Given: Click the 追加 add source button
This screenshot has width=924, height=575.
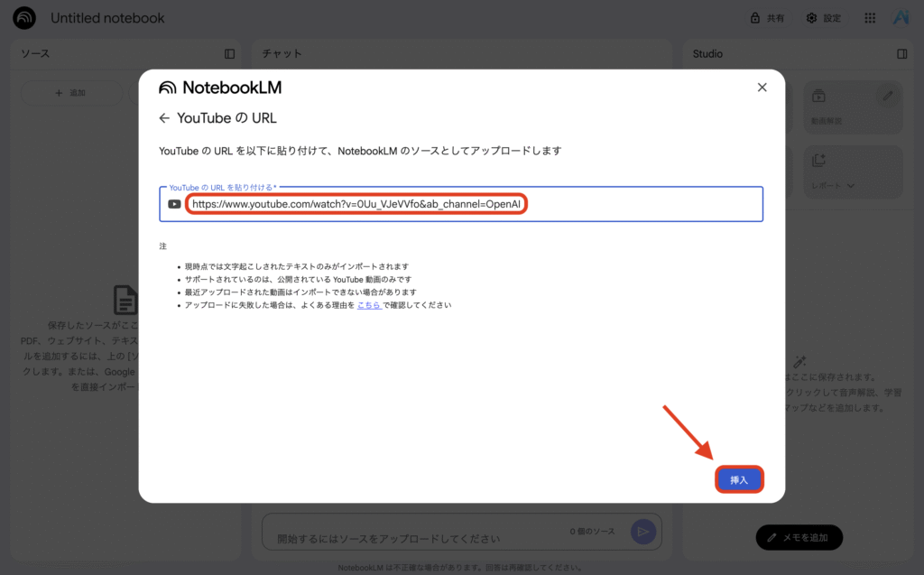Looking at the screenshot, I should 71,93.
